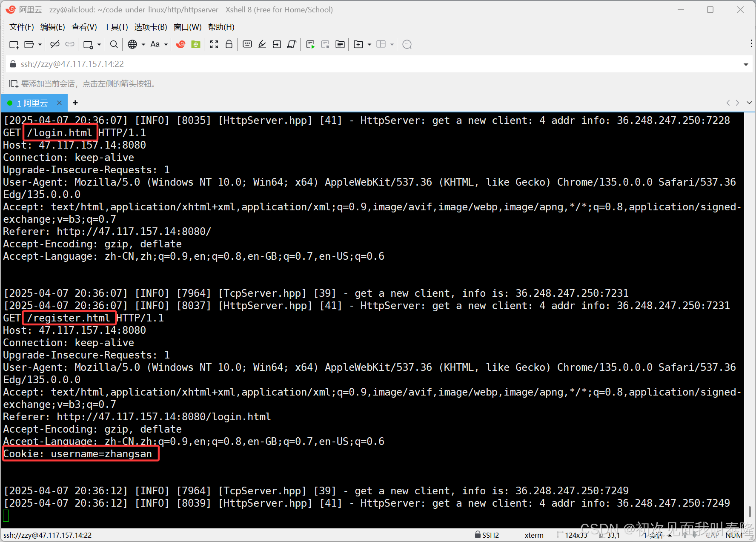Launch Xmanager via the red swirl icon
756x542 pixels.
coord(180,44)
